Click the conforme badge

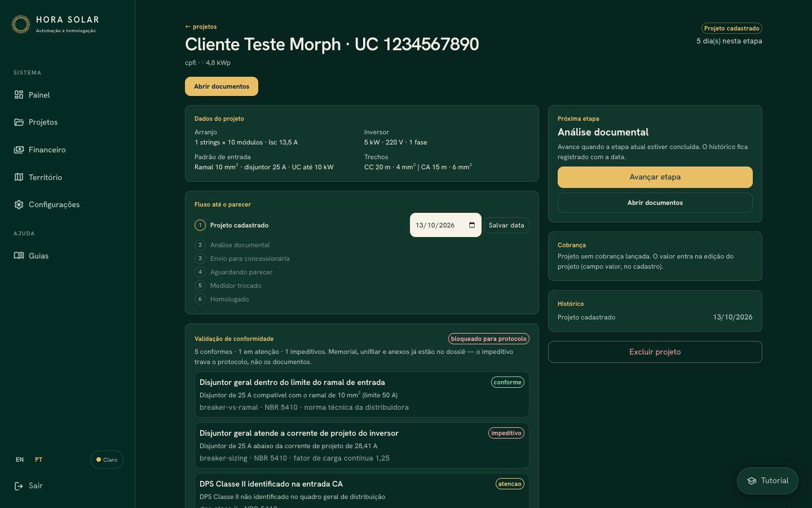(x=507, y=382)
